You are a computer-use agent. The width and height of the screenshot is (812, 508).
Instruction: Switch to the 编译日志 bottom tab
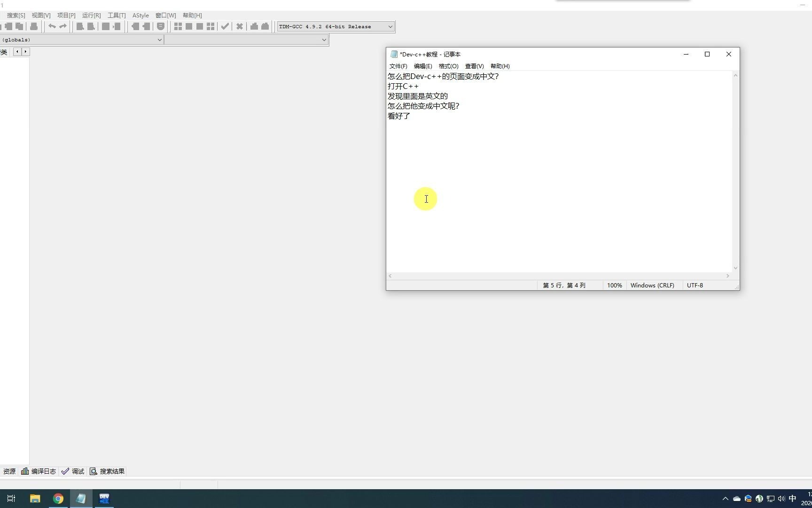coord(39,471)
